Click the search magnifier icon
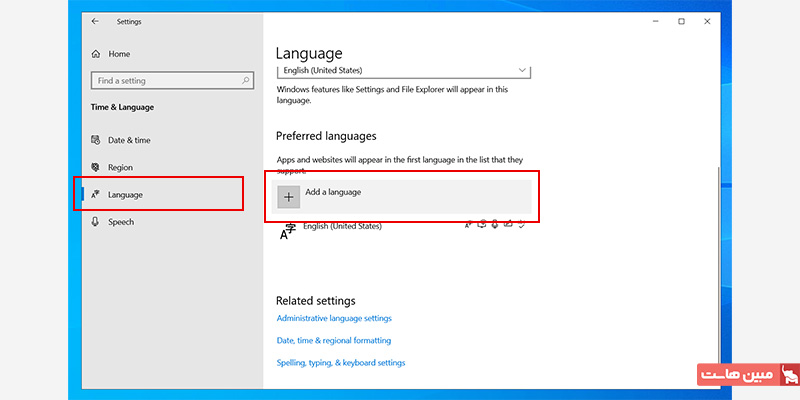 click(x=245, y=81)
